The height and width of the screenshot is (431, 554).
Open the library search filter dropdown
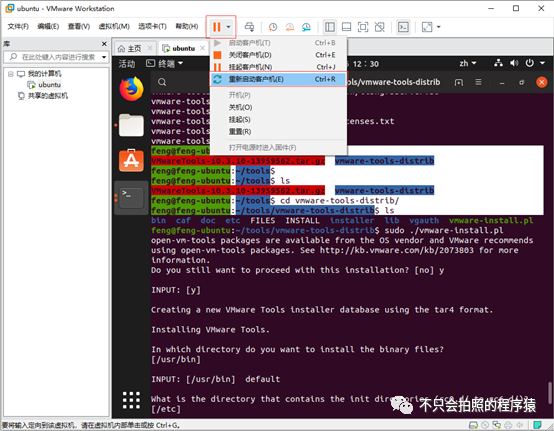[104, 57]
